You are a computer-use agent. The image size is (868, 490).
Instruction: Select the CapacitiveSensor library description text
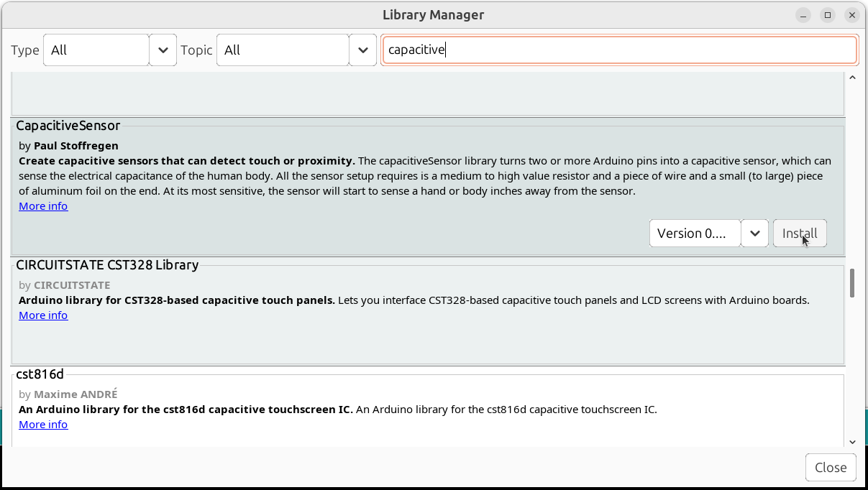(x=424, y=176)
